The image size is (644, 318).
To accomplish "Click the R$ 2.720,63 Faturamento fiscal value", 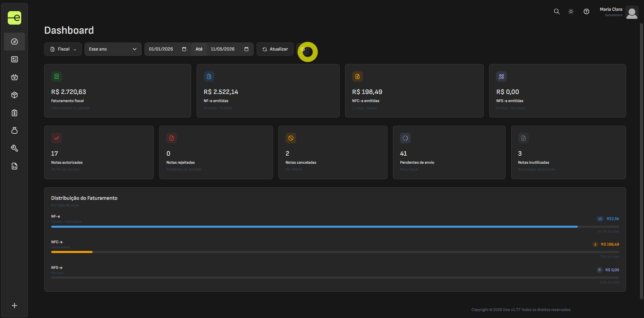I will click(68, 92).
